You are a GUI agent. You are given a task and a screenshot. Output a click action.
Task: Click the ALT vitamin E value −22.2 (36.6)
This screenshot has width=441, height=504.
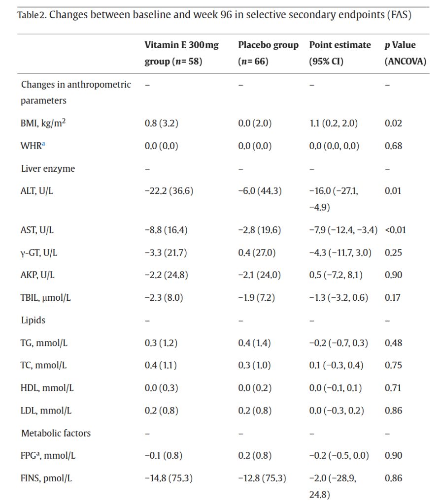(x=169, y=191)
